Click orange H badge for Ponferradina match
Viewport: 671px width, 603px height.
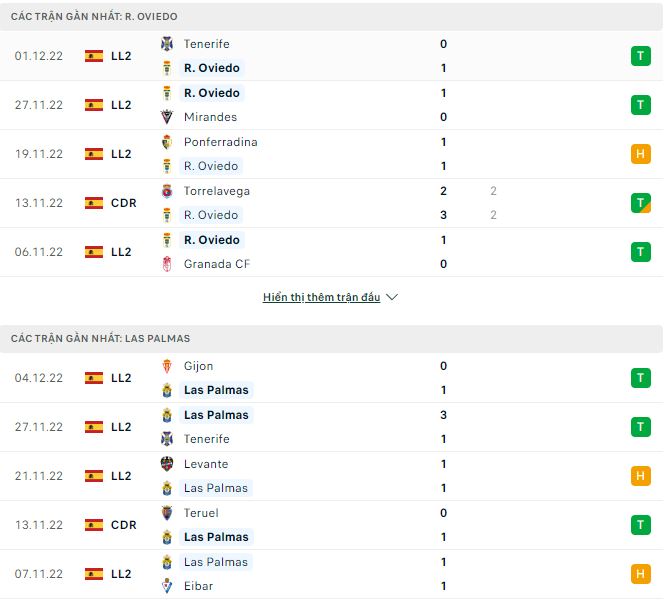(x=640, y=154)
